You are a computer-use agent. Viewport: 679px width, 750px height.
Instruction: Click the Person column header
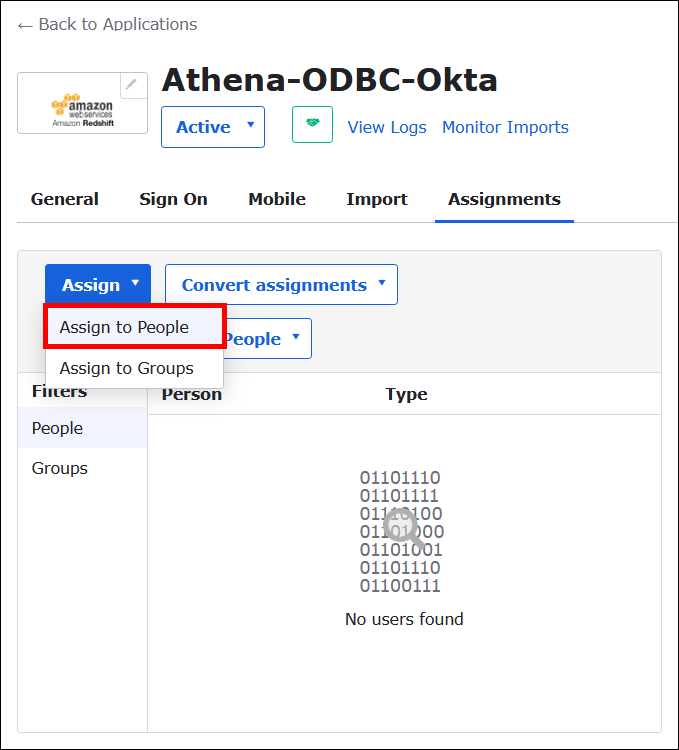[192, 394]
